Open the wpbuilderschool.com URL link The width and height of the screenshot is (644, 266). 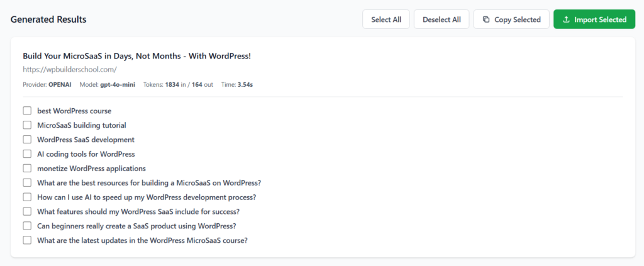point(70,70)
